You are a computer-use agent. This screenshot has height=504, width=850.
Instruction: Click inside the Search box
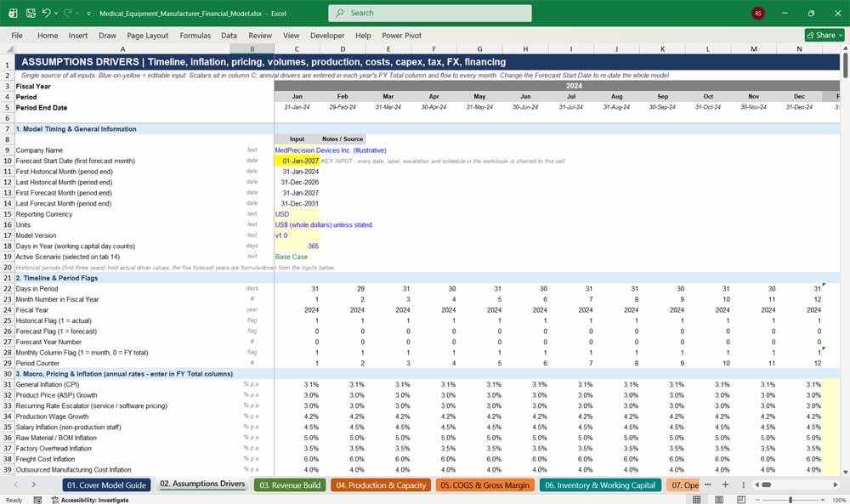(430, 13)
